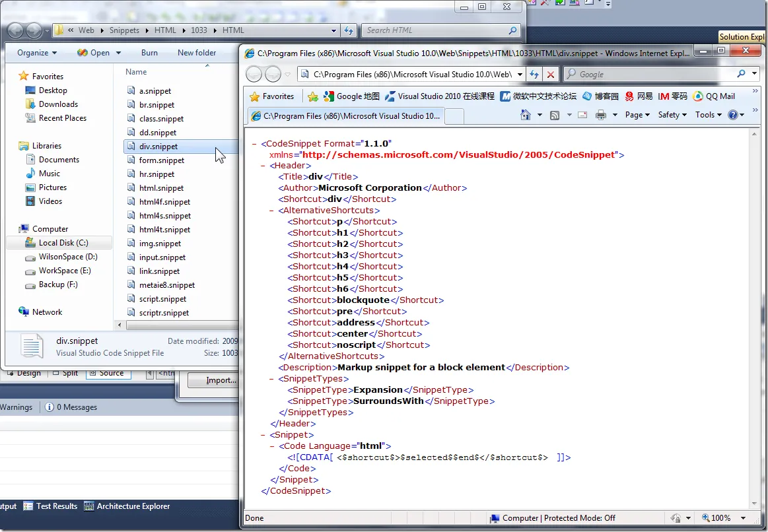The height and width of the screenshot is (532, 768).
Task: Open the IE Help question mark icon
Action: click(732, 115)
